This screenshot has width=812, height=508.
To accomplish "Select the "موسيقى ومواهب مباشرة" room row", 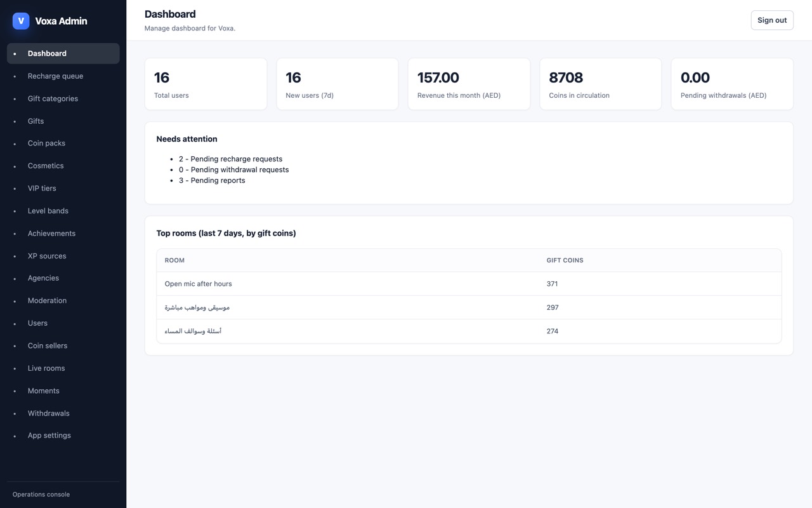I will coord(469,307).
